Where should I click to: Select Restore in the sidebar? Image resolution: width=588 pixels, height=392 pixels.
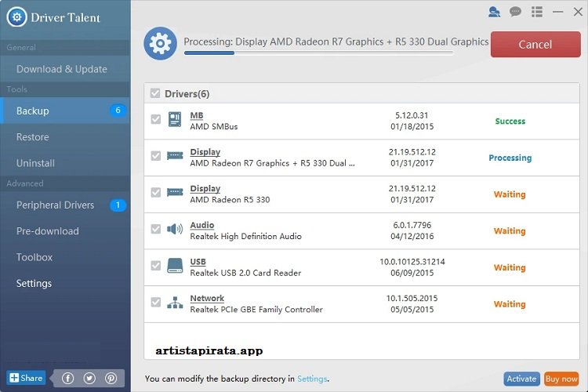coord(33,137)
